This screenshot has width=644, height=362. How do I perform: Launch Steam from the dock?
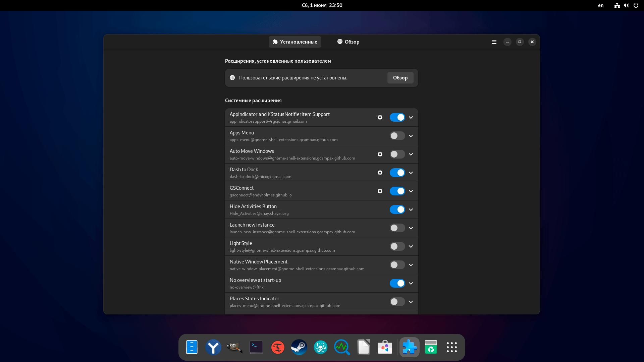pyautogui.click(x=299, y=347)
